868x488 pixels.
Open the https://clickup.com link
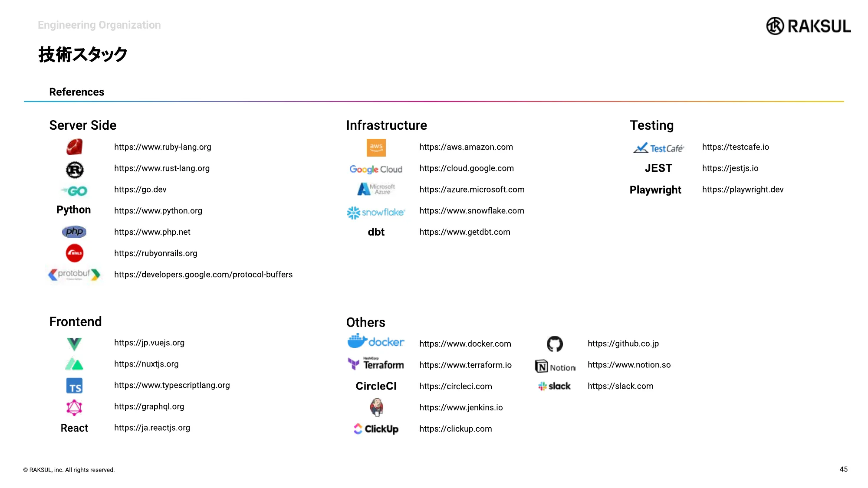coord(455,429)
